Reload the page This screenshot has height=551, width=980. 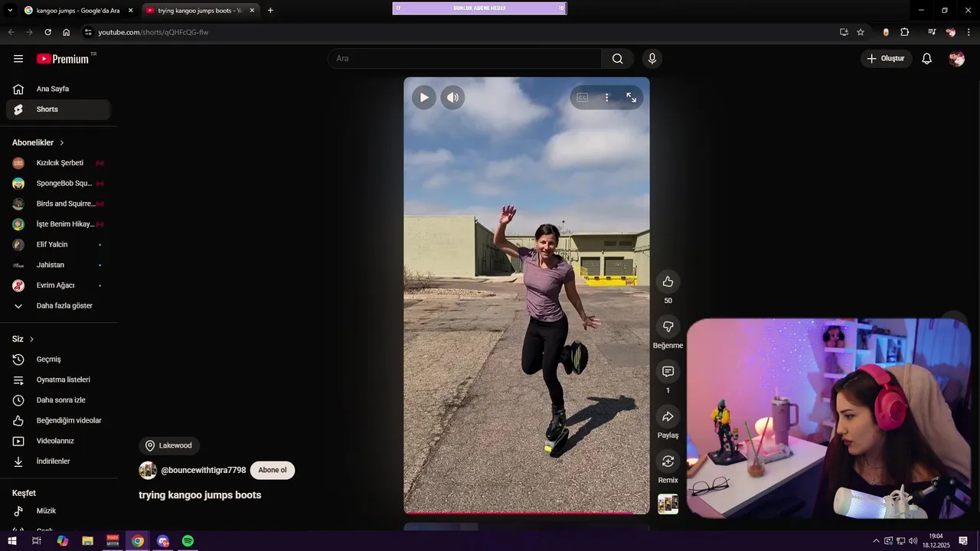tap(47, 32)
